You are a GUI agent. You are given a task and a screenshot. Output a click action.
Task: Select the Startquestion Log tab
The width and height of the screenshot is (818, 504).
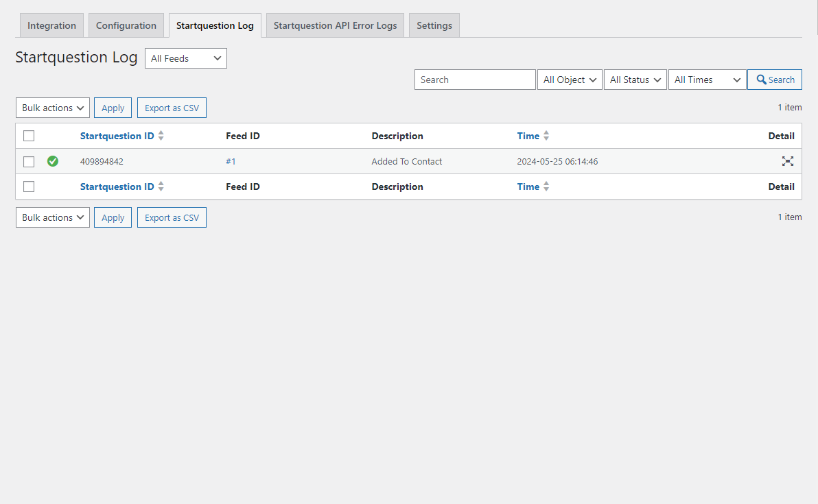[x=215, y=25]
